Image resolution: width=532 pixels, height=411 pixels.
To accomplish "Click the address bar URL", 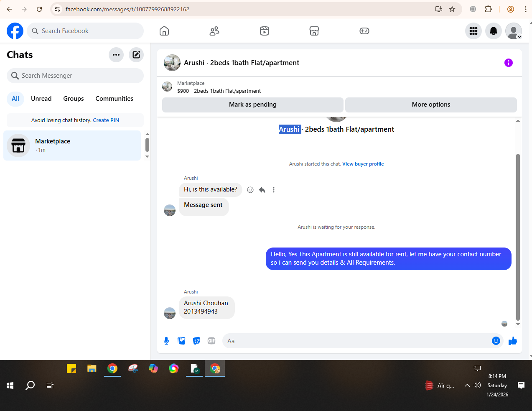I will pos(127,9).
